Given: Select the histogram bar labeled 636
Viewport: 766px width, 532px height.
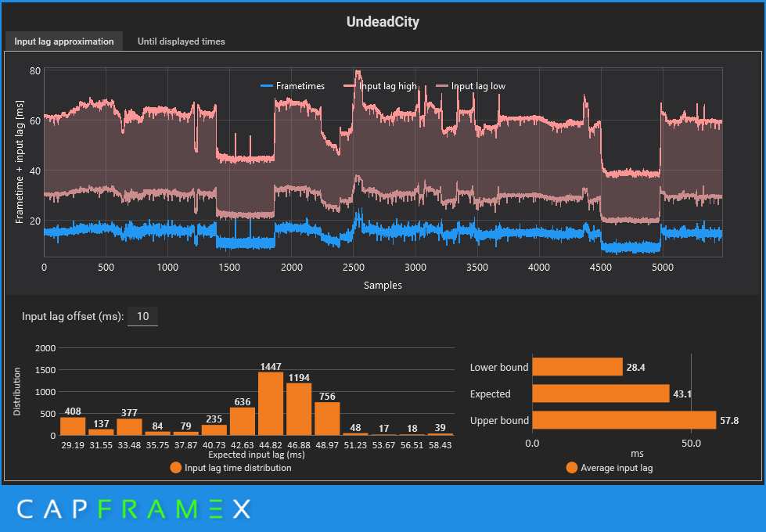Looking at the screenshot, I should (x=243, y=421).
